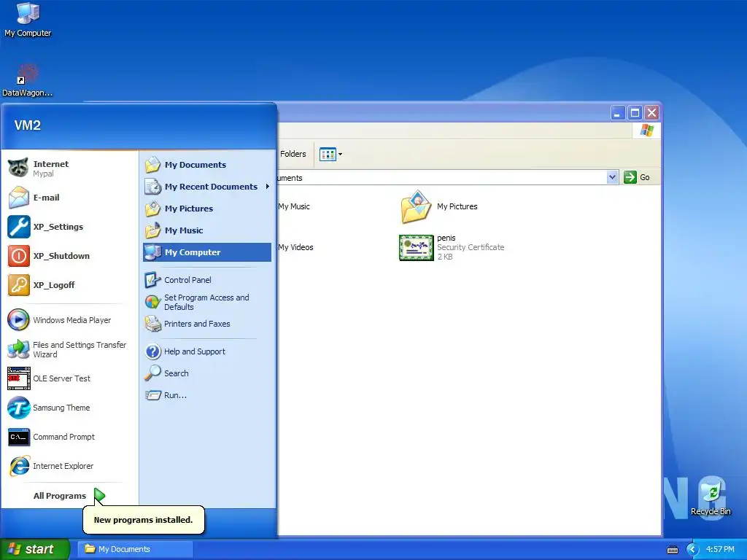Minimize the My Documents explorer window
This screenshot has width=747, height=560.
[x=617, y=113]
